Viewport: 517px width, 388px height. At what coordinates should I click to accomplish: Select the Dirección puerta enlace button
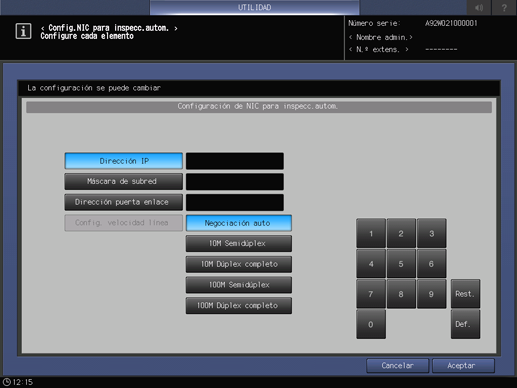click(124, 202)
